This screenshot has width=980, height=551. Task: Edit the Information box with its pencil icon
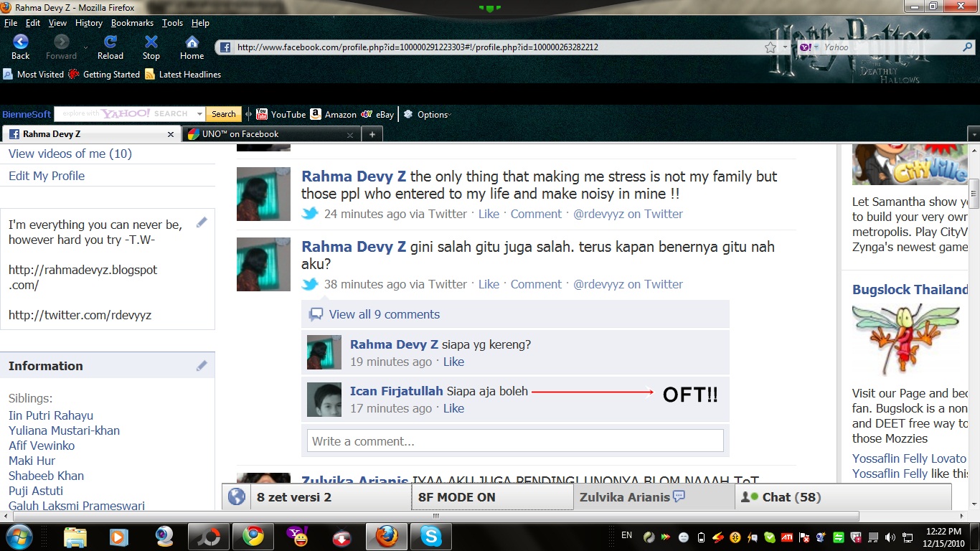pos(202,366)
